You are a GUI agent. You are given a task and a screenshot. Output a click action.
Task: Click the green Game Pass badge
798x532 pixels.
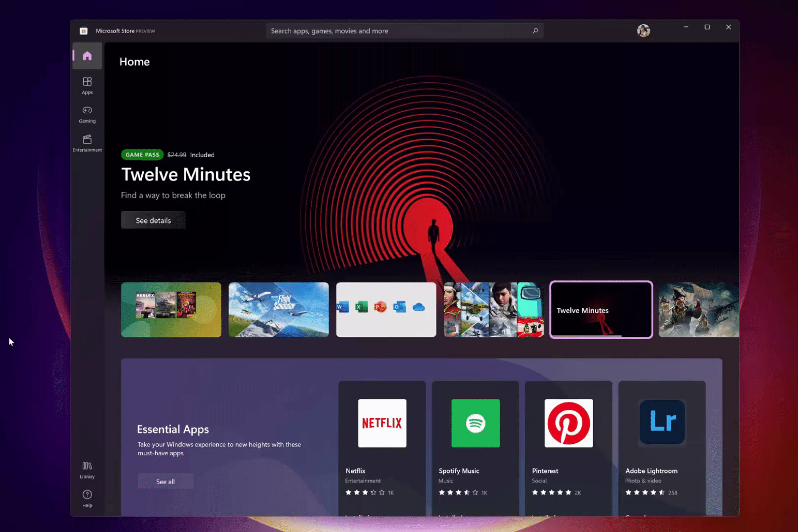point(142,154)
